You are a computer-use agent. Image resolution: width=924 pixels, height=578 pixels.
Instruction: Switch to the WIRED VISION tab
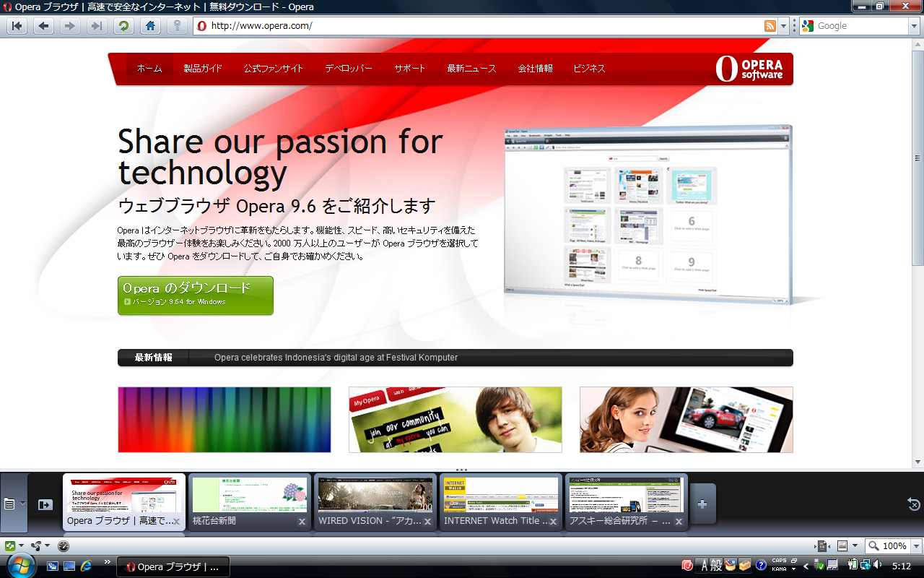[x=375, y=502]
